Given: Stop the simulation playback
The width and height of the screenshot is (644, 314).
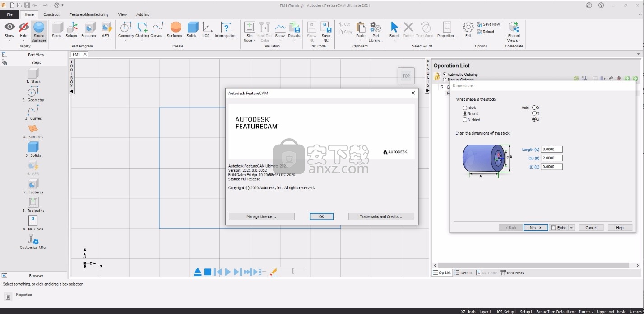Looking at the screenshot, I should 208,272.
